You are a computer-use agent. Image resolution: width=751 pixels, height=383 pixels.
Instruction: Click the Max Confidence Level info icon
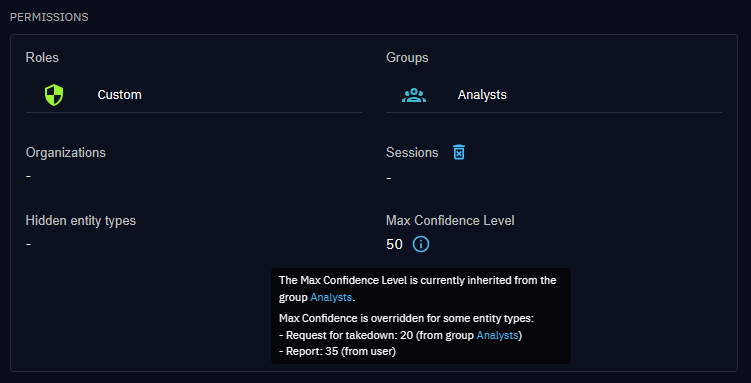coord(421,244)
